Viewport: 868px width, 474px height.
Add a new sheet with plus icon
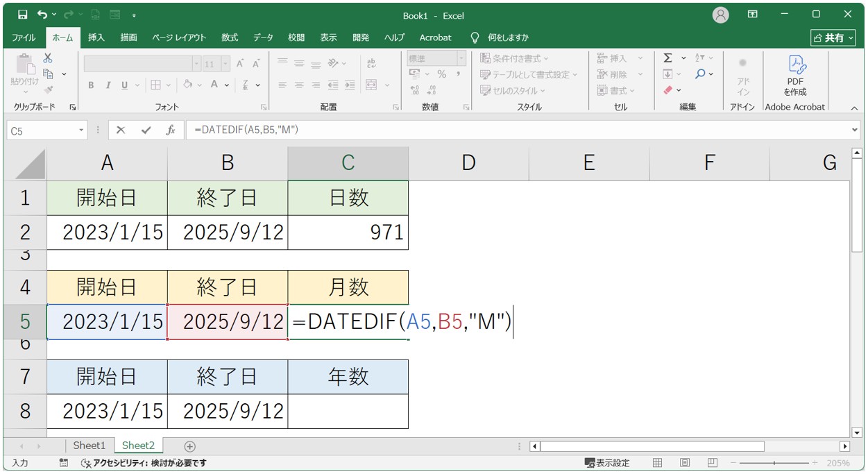[x=189, y=446]
